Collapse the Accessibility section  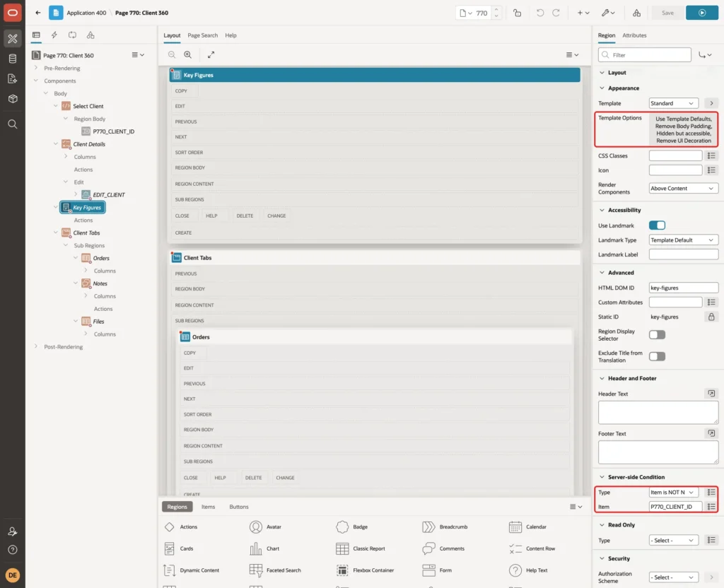[x=602, y=210]
